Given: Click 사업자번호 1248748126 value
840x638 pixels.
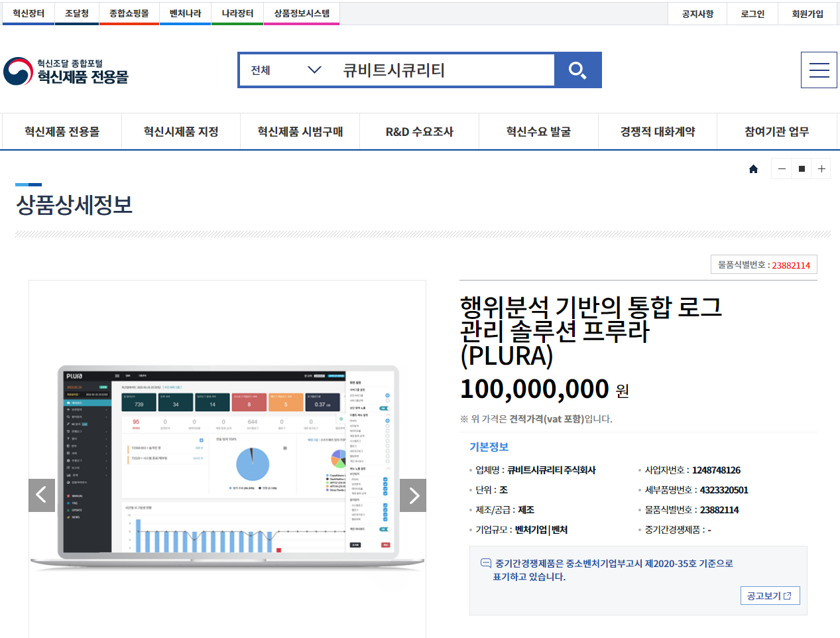Looking at the screenshot, I should pos(716,470).
